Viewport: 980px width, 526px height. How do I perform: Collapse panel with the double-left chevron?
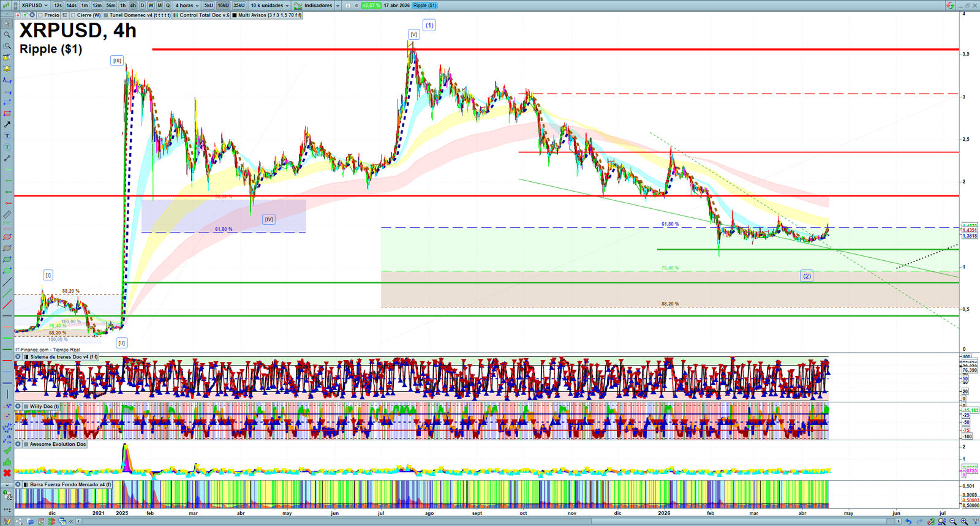pos(71,522)
